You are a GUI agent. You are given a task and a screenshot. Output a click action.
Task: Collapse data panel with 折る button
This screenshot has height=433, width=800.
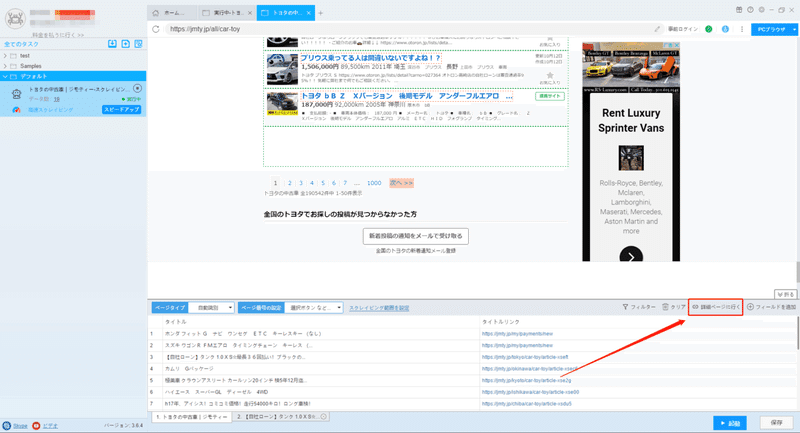[x=785, y=294]
